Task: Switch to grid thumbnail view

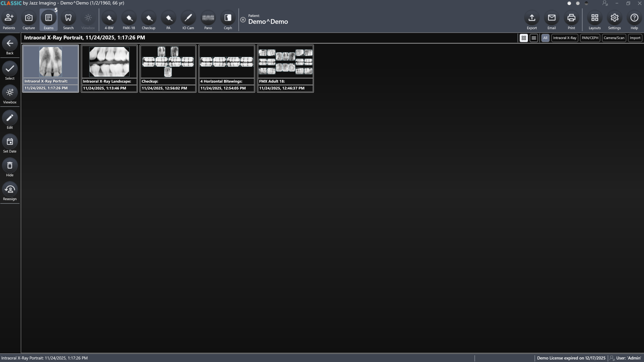Action: (524, 38)
